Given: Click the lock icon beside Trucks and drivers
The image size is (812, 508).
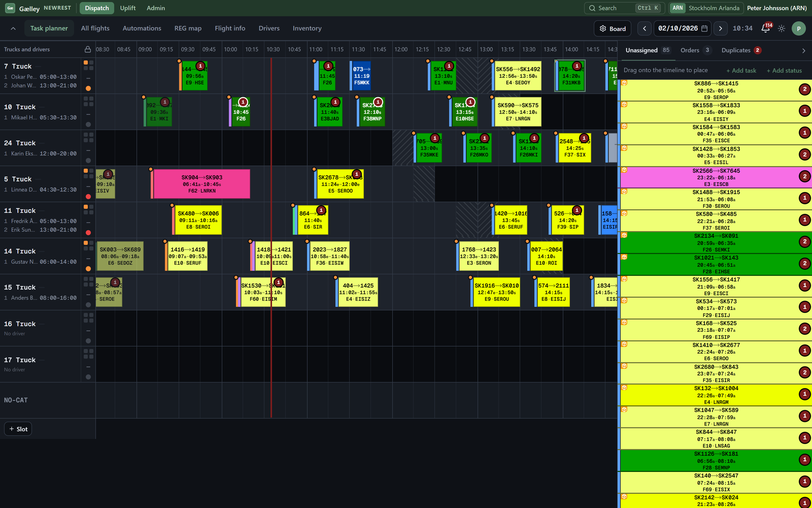Looking at the screenshot, I should (88, 49).
